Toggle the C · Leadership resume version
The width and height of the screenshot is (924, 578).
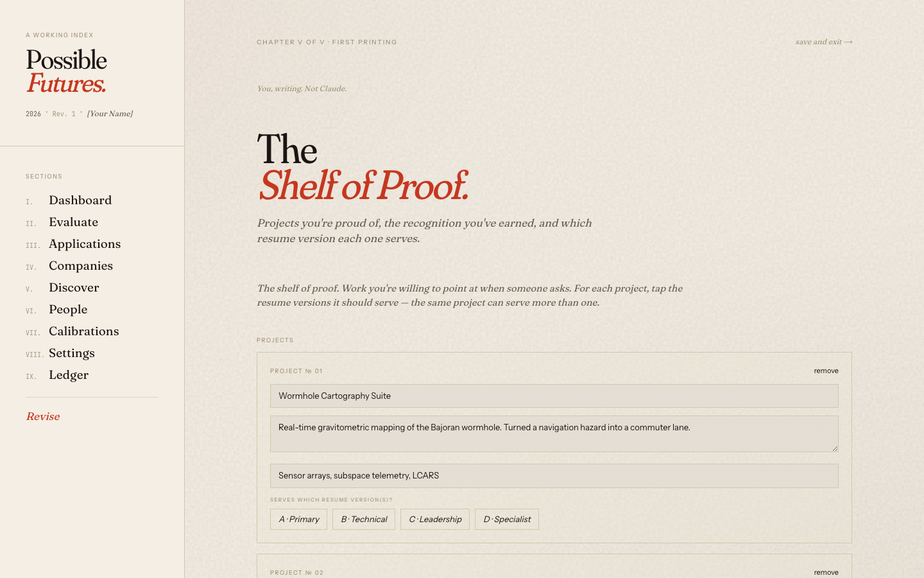(x=435, y=519)
